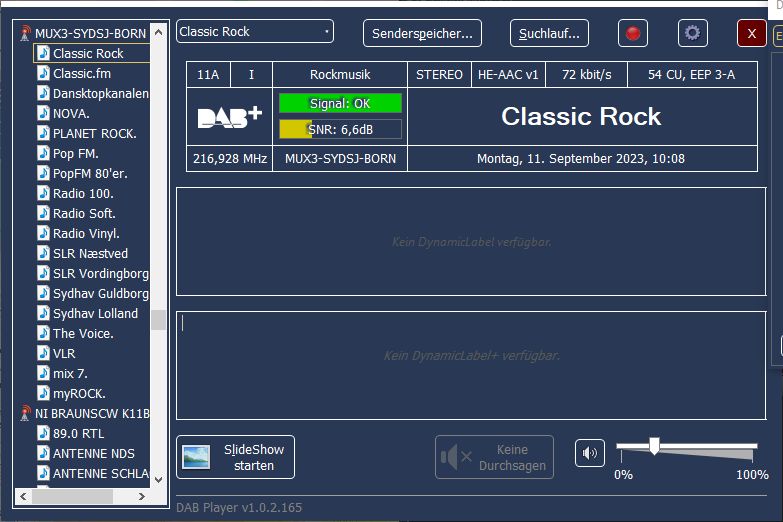The width and height of the screenshot is (783, 522).
Task: Click the volume slider handle
Action: (654, 446)
